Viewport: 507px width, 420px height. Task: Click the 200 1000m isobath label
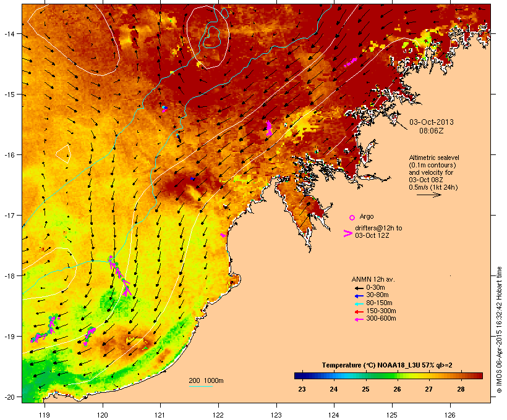coord(206,380)
